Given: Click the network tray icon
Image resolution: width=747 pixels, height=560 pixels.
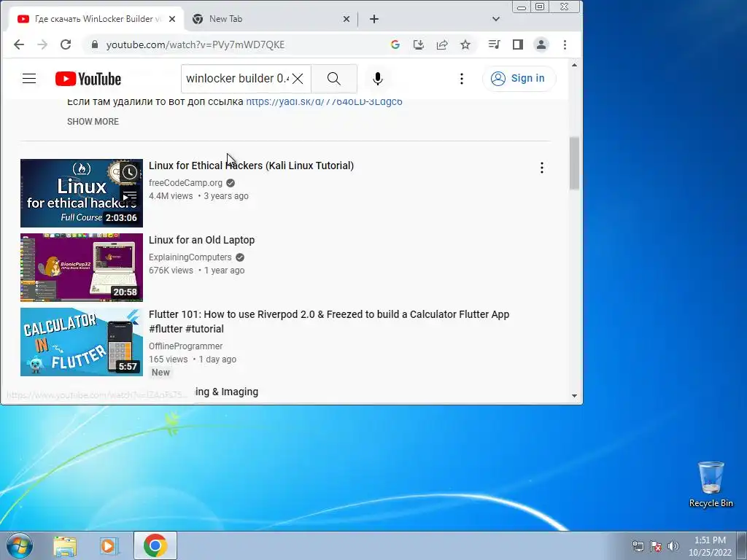Looking at the screenshot, I should (x=638, y=546).
